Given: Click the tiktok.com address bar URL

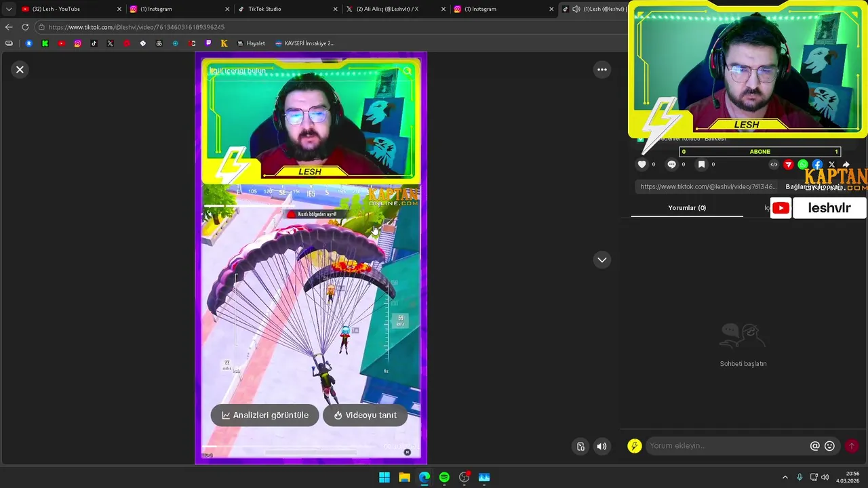Looking at the screenshot, I should (136, 27).
